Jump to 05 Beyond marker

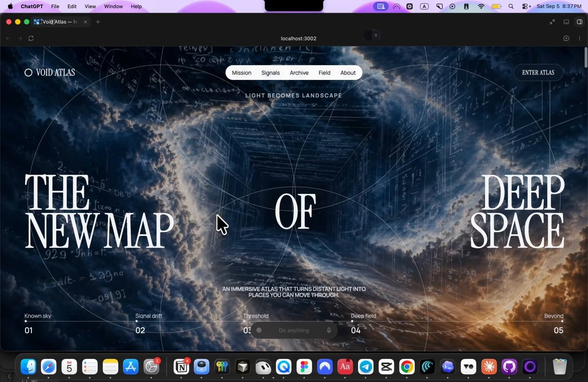pos(554,324)
